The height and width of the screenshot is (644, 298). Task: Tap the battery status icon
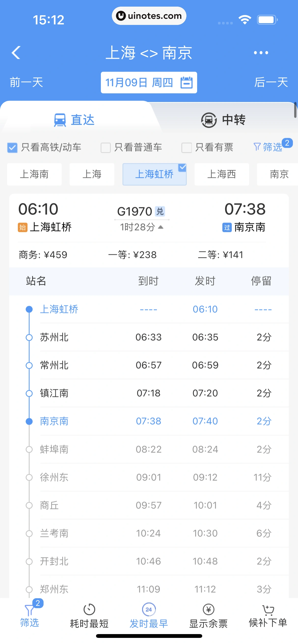pos(267,20)
